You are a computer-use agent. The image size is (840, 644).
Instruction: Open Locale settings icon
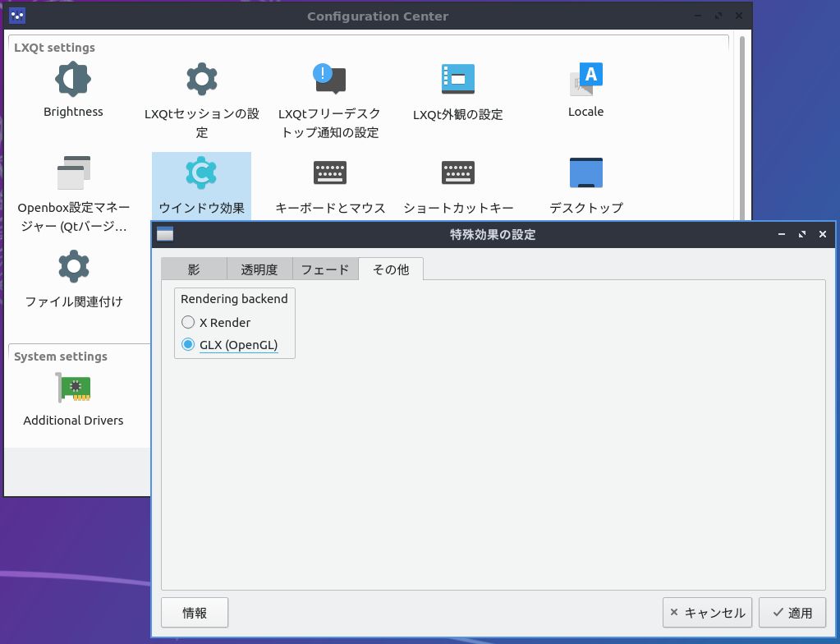(586, 80)
